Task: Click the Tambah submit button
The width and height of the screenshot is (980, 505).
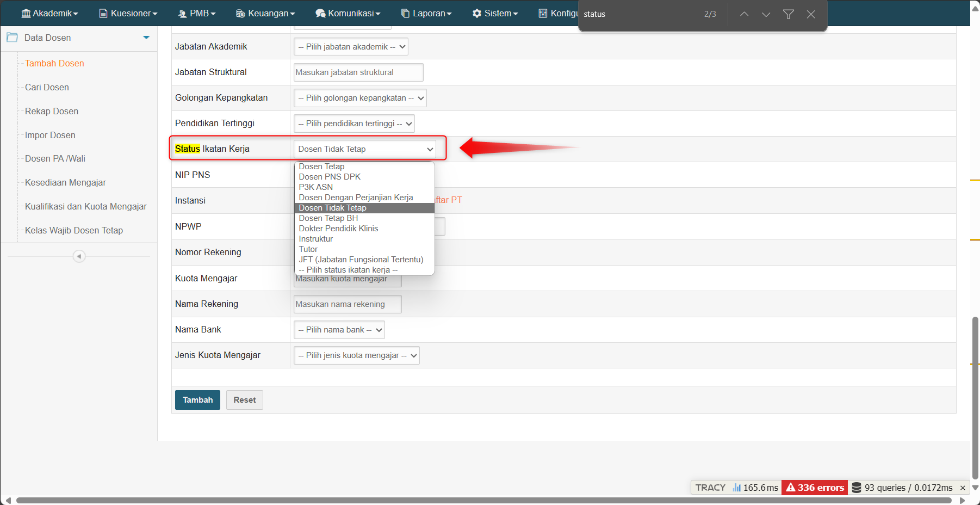Action: coord(197,400)
